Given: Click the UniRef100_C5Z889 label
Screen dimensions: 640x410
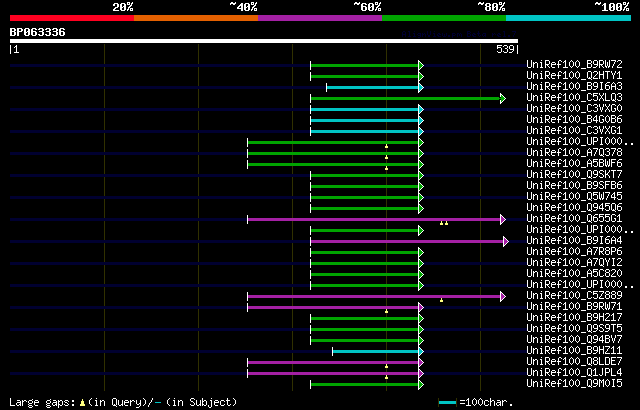Looking at the screenshot, I should coord(574,296).
